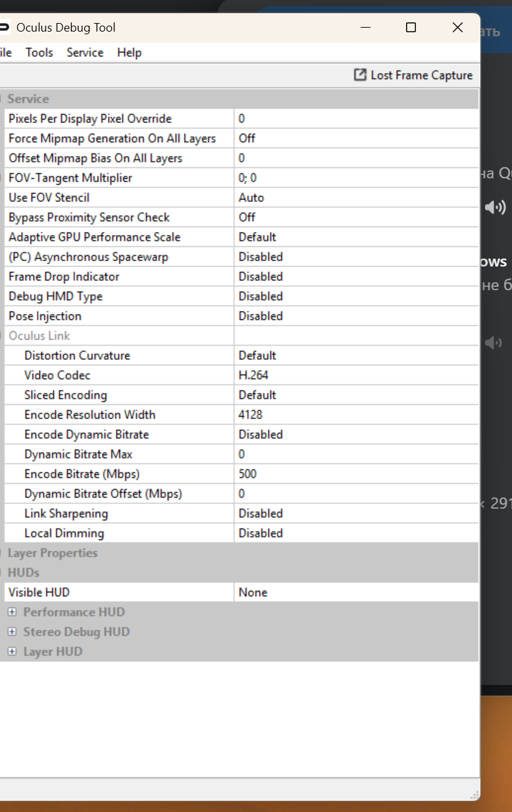
Task: Change Use FOV Stencil Auto value
Action: [x=356, y=197]
